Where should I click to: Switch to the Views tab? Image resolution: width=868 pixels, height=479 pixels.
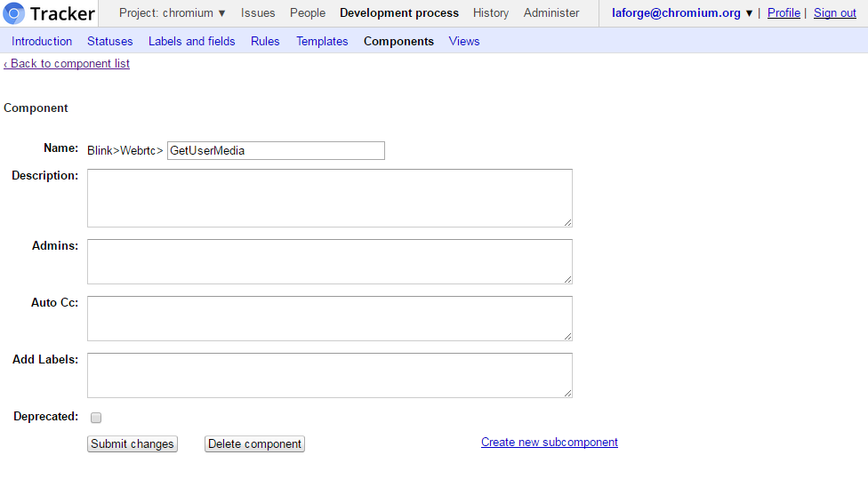pos(464,42)
